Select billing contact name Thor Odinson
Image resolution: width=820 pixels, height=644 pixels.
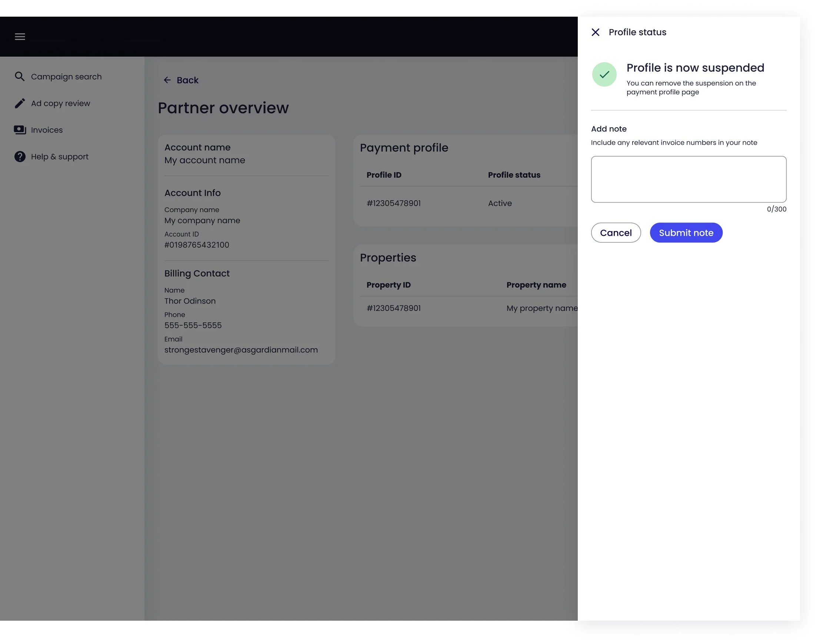tap(190, 301)
